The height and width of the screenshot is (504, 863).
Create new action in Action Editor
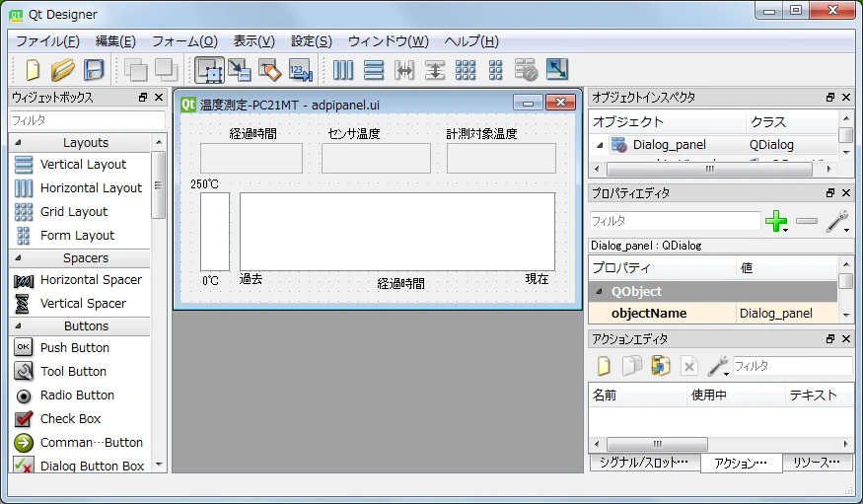click(x=604, y=365)
